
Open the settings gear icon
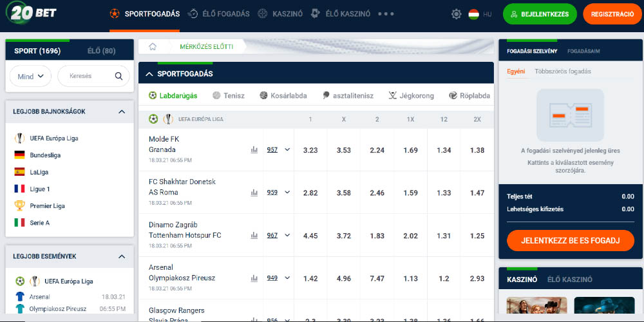457,14
